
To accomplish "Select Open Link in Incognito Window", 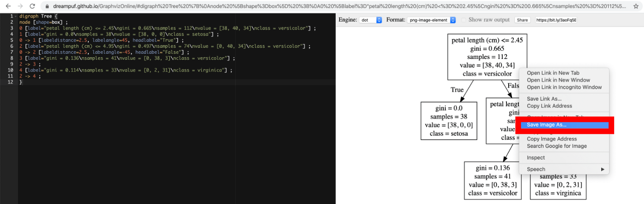I will [564, 87].
